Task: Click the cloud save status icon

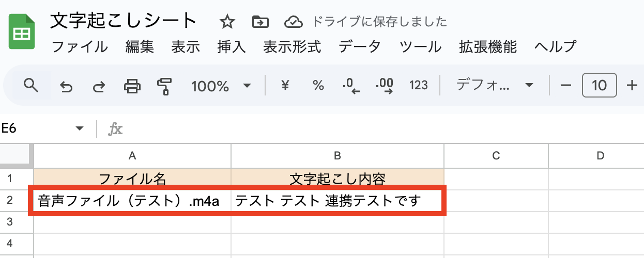Action: (293, 22)
